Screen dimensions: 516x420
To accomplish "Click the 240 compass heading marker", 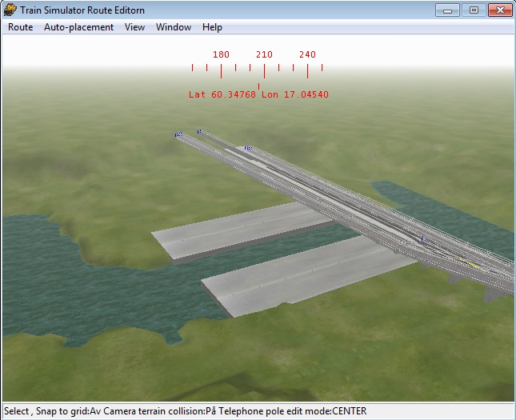I will (307, 54).
